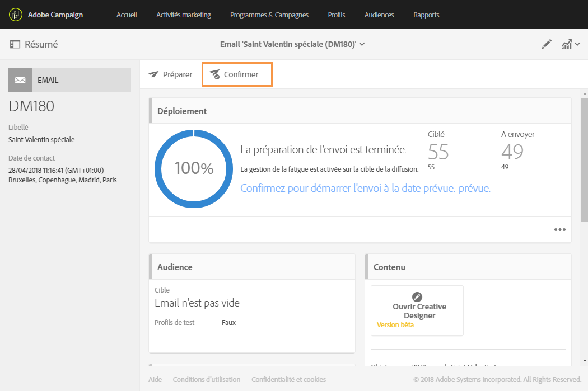The height and width of the screenshot is (391, 588).
Task: Click the 100% deployment progress ring
Action: click(x=194, y=168)
